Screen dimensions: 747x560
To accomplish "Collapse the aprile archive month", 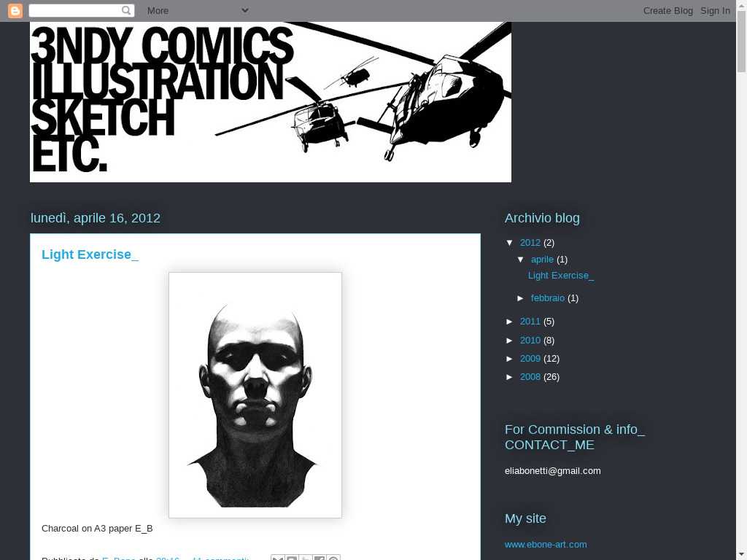I will [521, 260].
